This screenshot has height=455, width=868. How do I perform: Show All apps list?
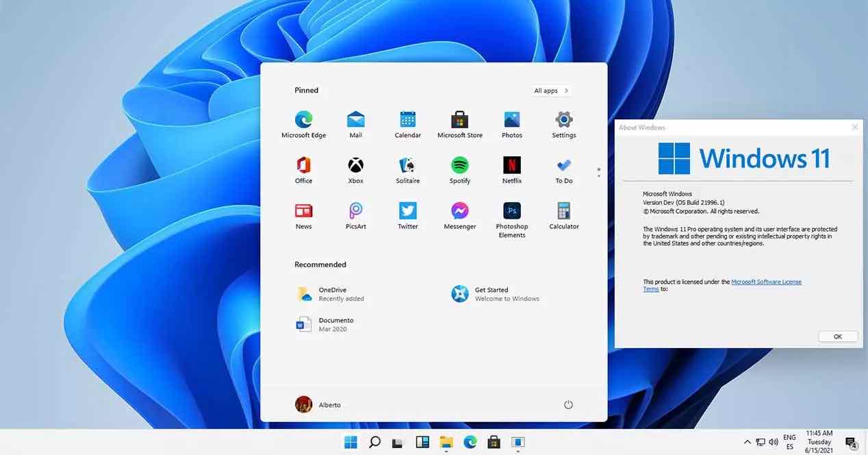[x=552, y=90]
